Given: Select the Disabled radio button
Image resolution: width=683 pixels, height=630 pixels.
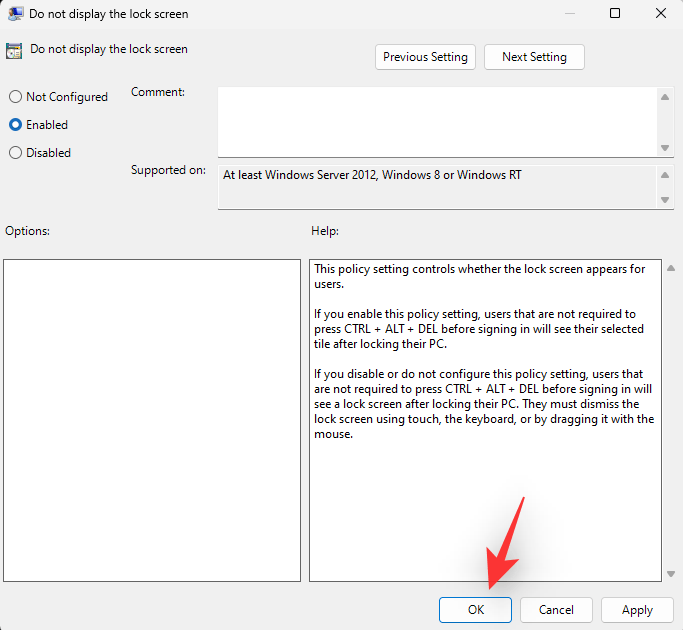Looking at the screenshot, I should tap(15, 153).
